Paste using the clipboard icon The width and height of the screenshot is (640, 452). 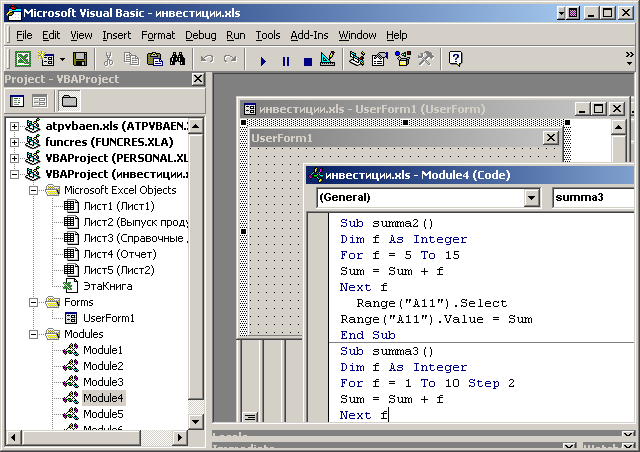pyautogui.click(x=155, y=59)
